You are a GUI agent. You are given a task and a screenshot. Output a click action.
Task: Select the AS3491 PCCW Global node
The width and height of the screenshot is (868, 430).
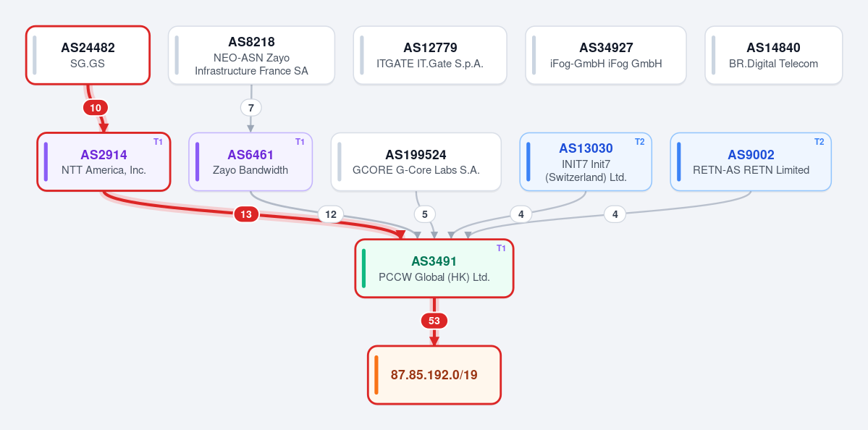click(x=434, y=269)
